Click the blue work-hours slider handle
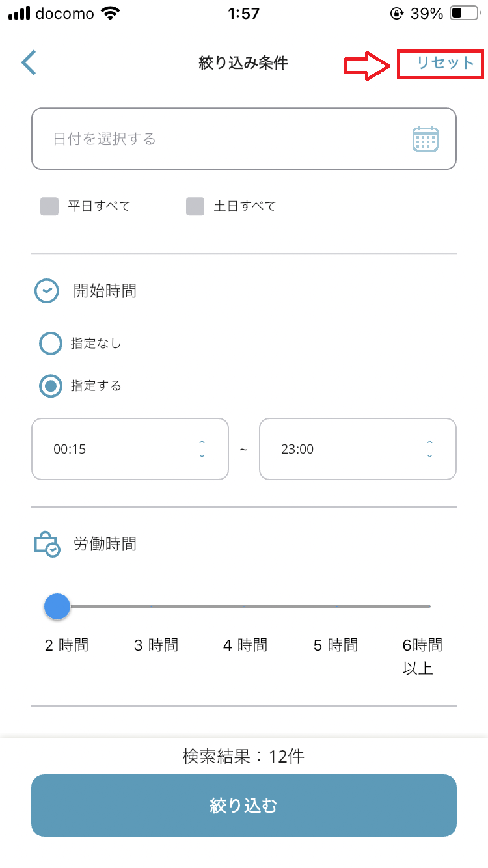The height and width of the screenshot is (868, 488). pyautogui.click(x=57, y=606)
